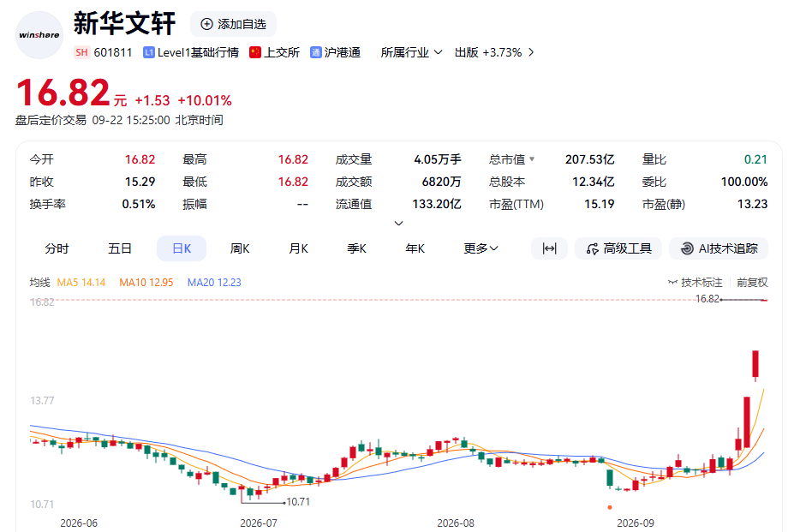Click the 13.77 price axis label
The width and height of the screenshot is (794, 532).
(x=42, y=400)
